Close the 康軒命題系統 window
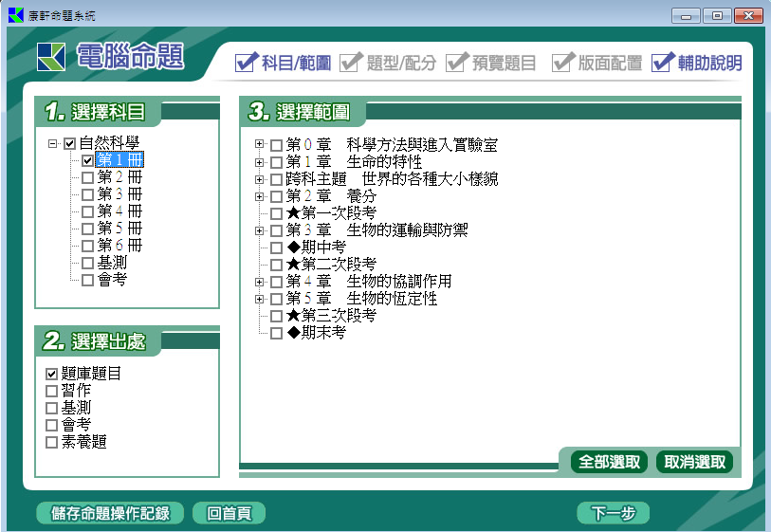The height and width of the screenshot is (532, 771). (x=748, y=16)
